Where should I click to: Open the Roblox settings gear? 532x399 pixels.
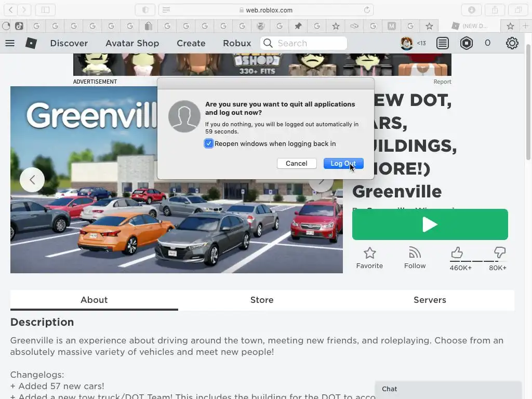[512, 43]
